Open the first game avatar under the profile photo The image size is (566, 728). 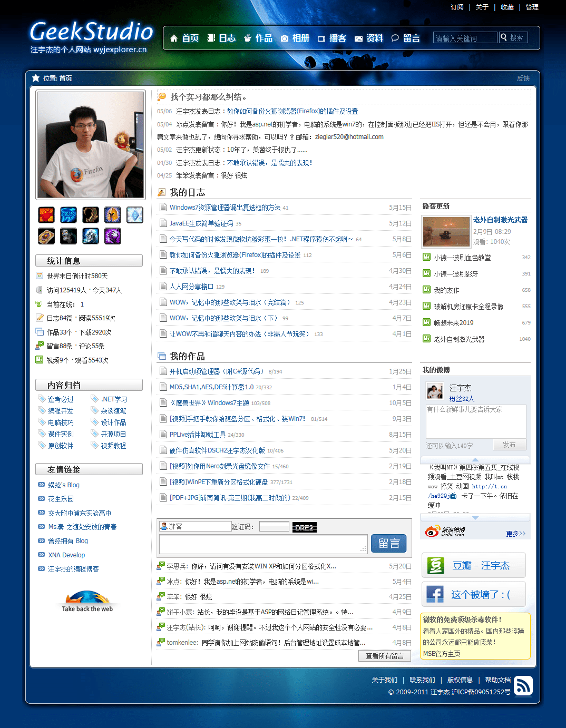tap(46, 214)
